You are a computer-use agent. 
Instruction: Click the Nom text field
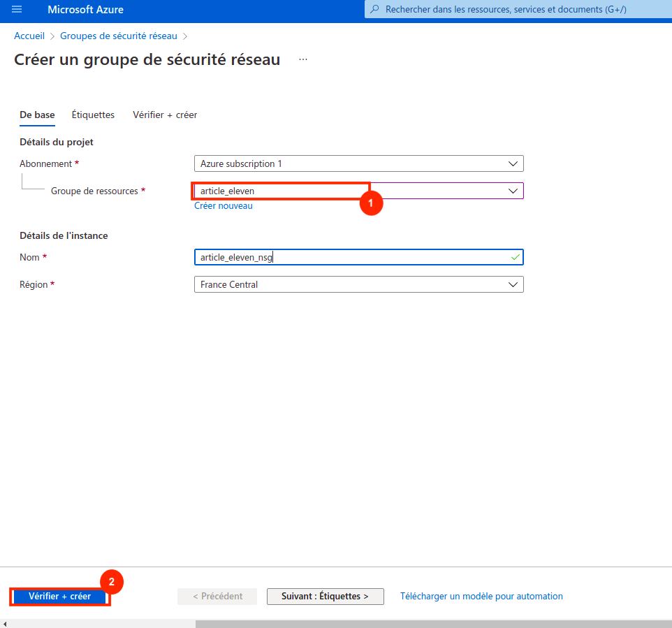(349, 258)
